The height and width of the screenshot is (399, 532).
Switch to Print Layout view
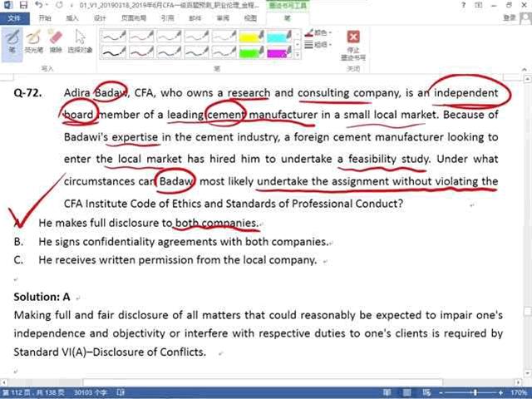click(406, 393)
